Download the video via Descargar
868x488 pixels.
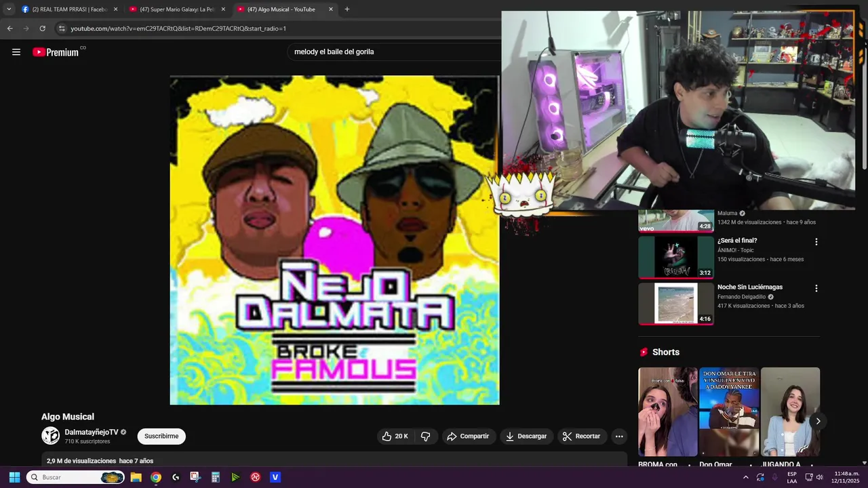[526, 436]
